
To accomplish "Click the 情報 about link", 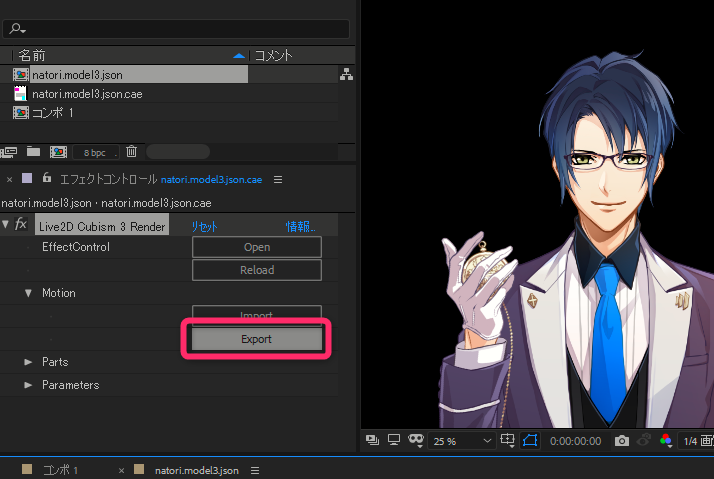I will [x=300, y=226].
